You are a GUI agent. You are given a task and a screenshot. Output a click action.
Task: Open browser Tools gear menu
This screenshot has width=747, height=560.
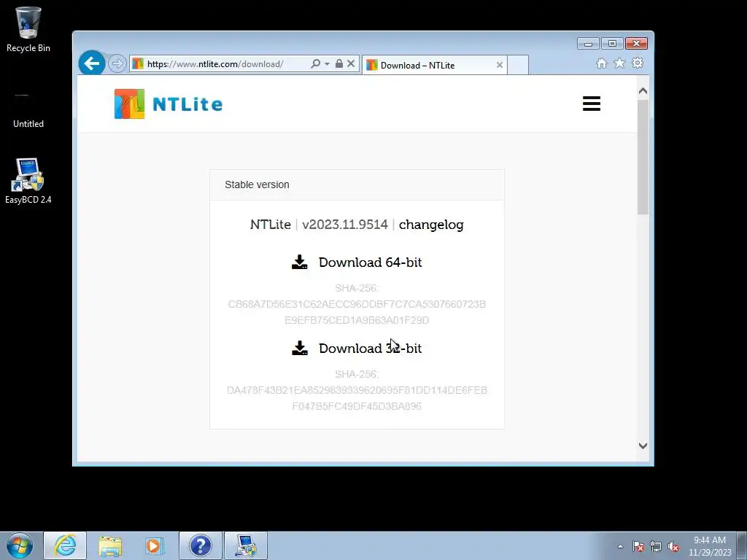click(x=638, y=63)
